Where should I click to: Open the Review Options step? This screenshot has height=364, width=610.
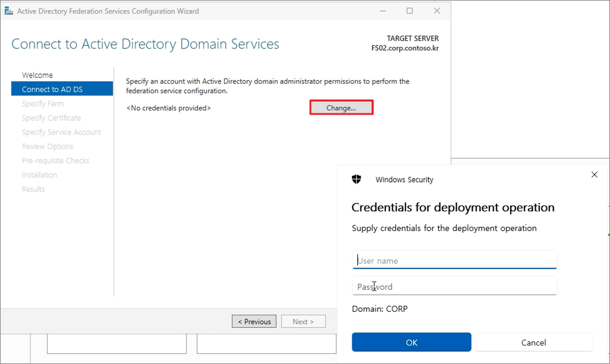tap(48, 146)
